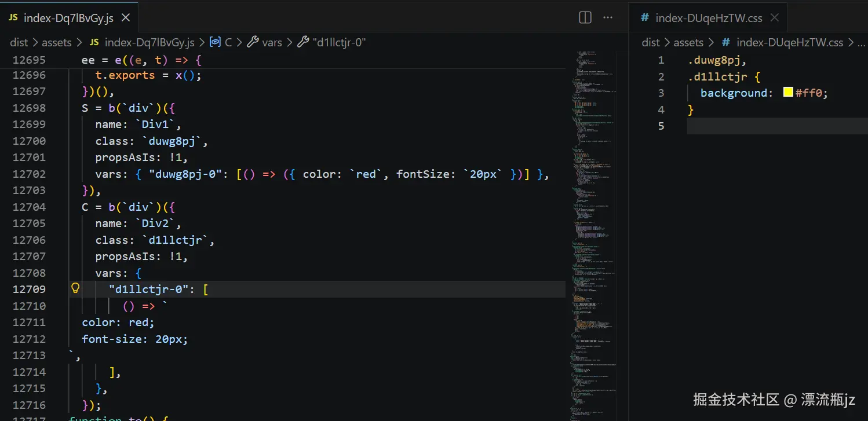Click the wrench icon beside the d1llctjr-0 breadcrumb

click(x=303, y=42)
